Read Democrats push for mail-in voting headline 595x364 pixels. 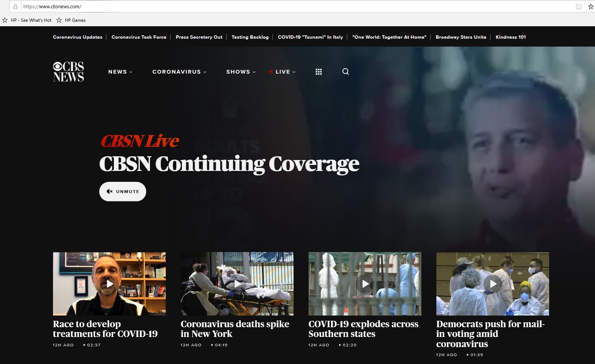pos(491,334)
